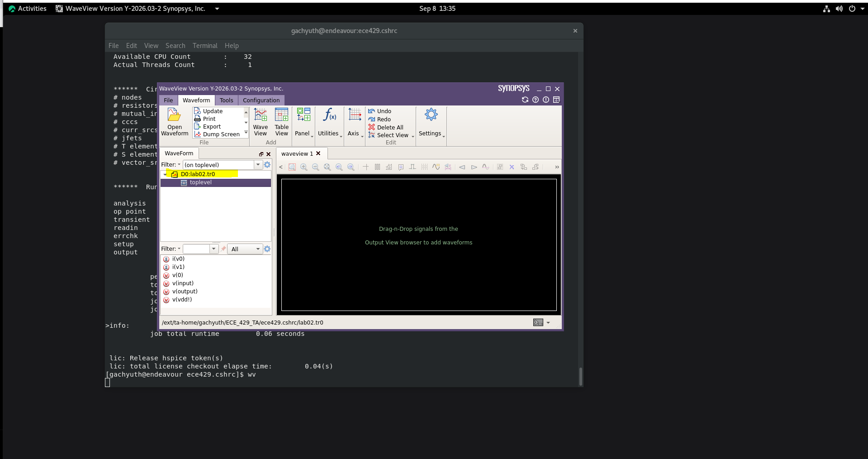Click the help question-mark icon
The height and width of the screenshot is (459, 868).
[536, 100]
